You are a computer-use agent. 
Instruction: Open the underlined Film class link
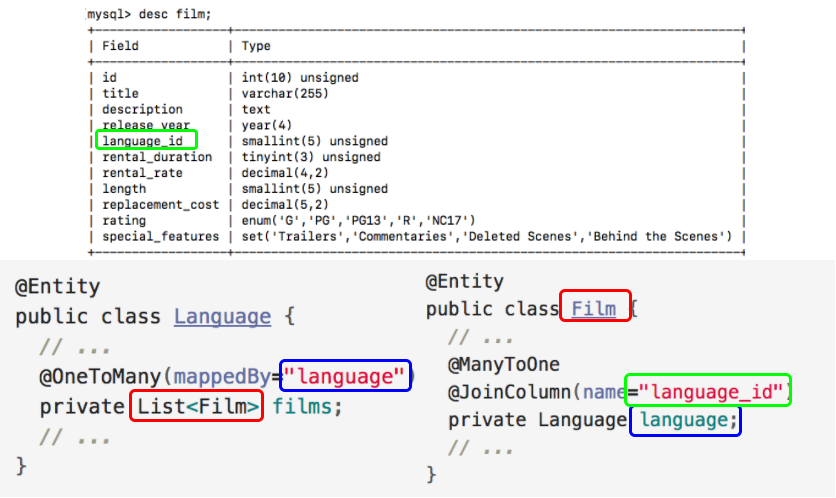pyautogui.click(x=594, y=308)
